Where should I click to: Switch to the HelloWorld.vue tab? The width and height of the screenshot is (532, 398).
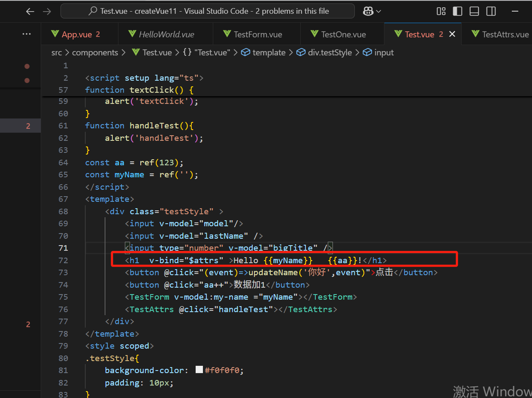165,33
